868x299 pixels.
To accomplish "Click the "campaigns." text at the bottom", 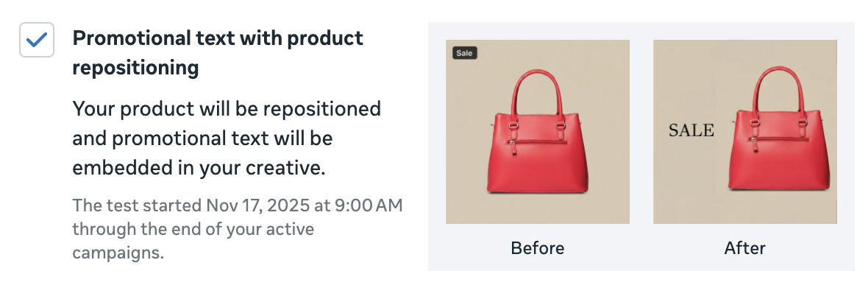I will tap(118, 253).
